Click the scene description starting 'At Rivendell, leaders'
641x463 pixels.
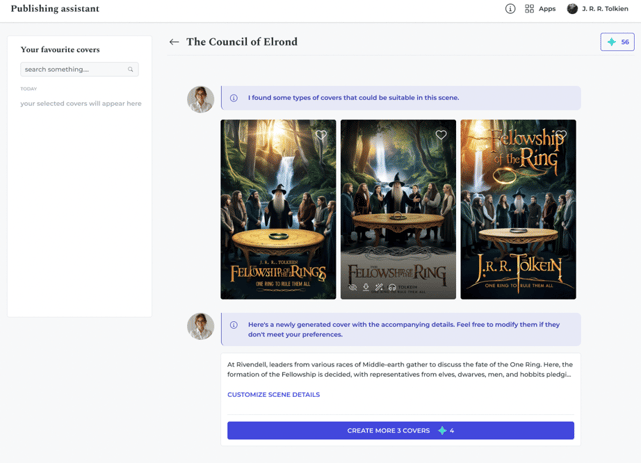tap(400, 369)
